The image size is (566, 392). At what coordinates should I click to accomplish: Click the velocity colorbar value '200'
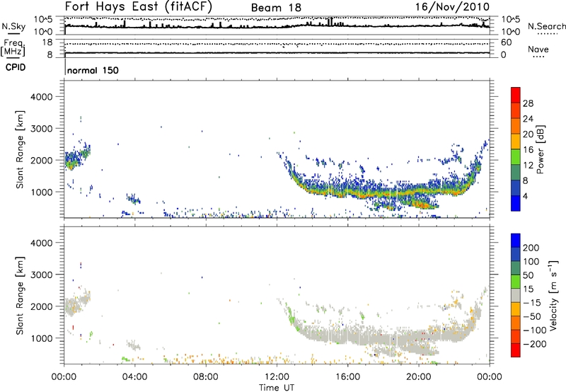(x=531, y=248)
